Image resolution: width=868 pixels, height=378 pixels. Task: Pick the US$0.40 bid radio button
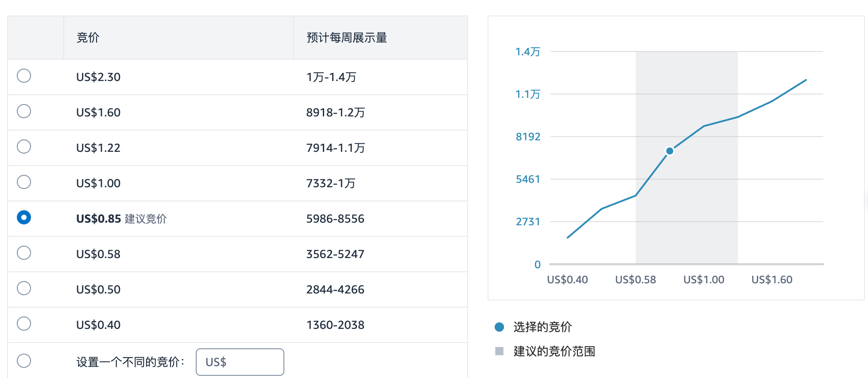coord(24,324)
